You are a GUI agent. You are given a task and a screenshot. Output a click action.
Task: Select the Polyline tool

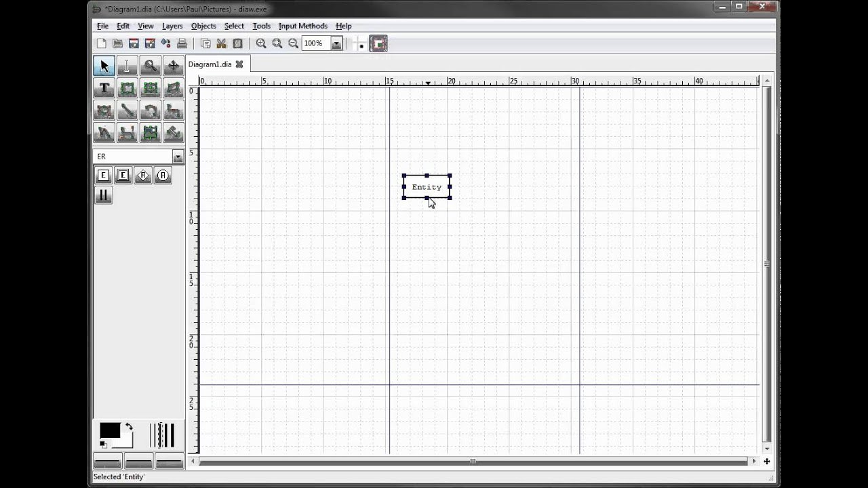(104, 133)
